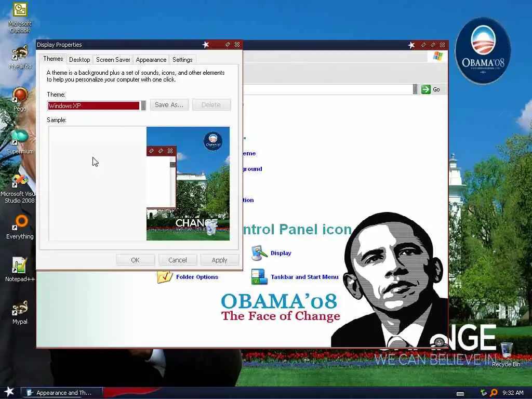Image resolution: width=532 pixels, height=399 pixels.
Task: Click Apply in Display Properties
Action: [219, 260]
